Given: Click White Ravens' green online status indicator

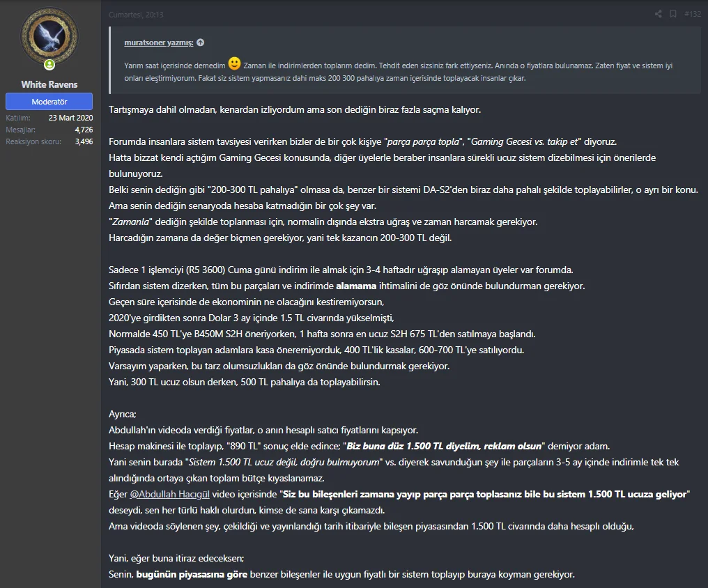Looking at the screenshot, I should (x=49, y=65).
